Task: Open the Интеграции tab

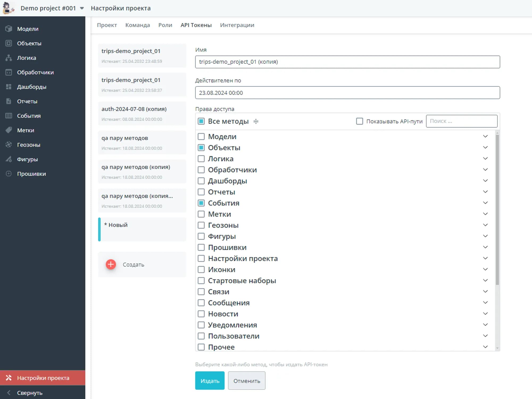Action: [237, 25]
